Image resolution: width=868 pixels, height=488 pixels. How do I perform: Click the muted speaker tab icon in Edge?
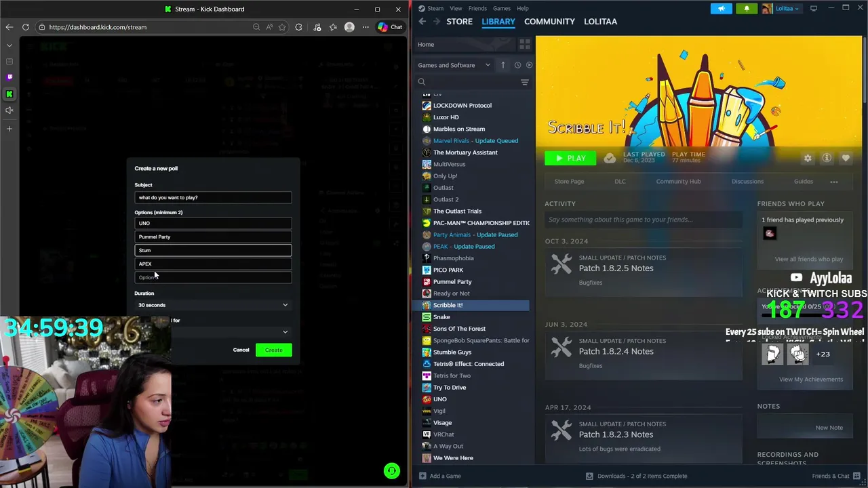(x=9, y=110)
